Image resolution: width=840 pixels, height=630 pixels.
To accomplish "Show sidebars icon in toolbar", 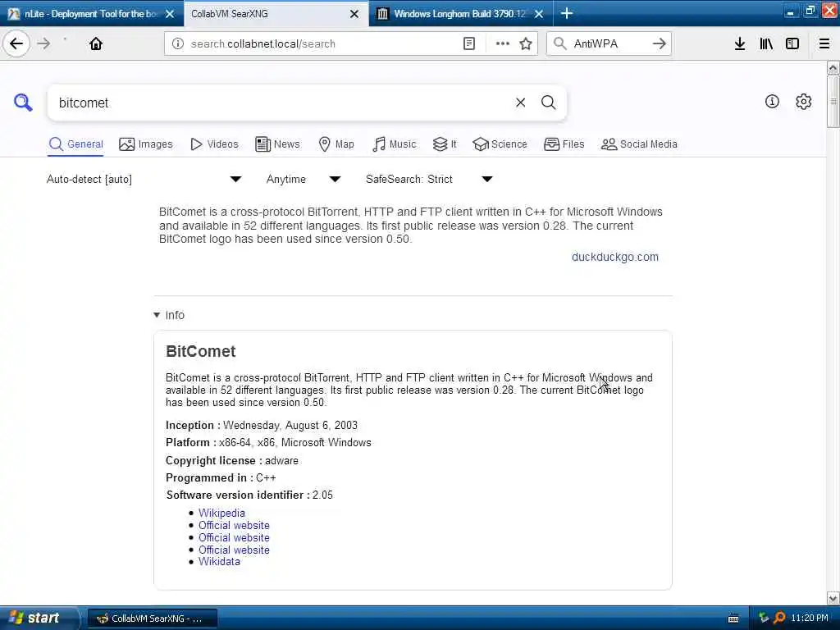I will [x=792, y=43].
